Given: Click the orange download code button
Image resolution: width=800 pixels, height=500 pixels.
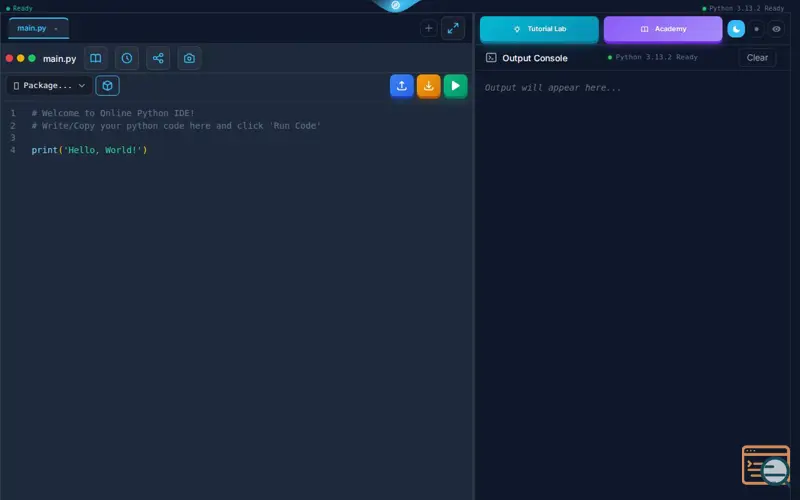Looking at the screenshot, I should click(x=429, y=86).
